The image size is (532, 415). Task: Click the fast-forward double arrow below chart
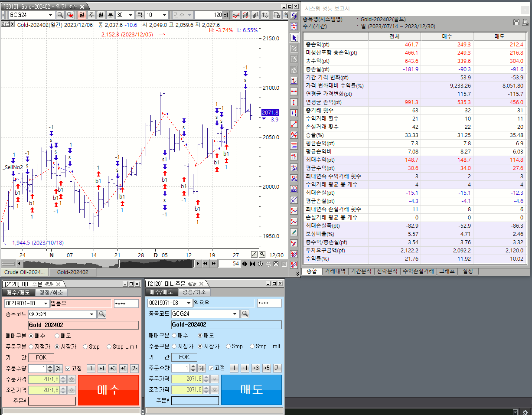pos(213,264)
